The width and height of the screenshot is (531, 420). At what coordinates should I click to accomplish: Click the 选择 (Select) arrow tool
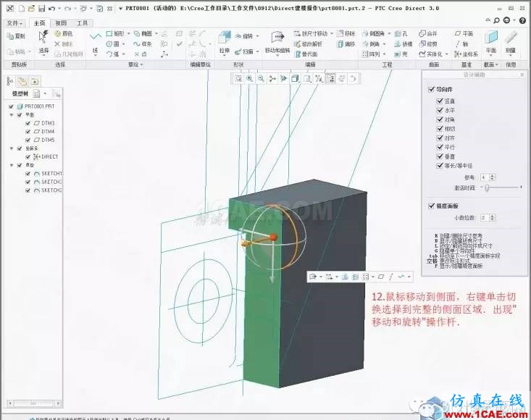click(43, 43)
